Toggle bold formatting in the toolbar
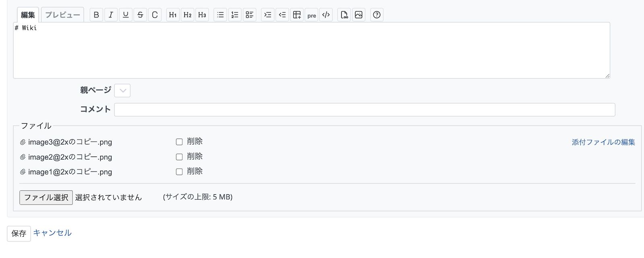This screenshot has width=644, height=258. (96, 15)
